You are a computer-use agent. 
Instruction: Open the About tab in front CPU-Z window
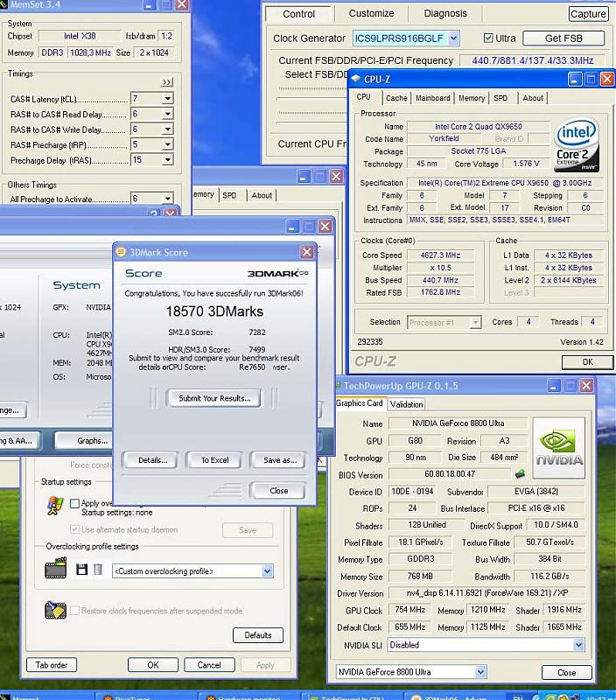click(x=533, y=98)
